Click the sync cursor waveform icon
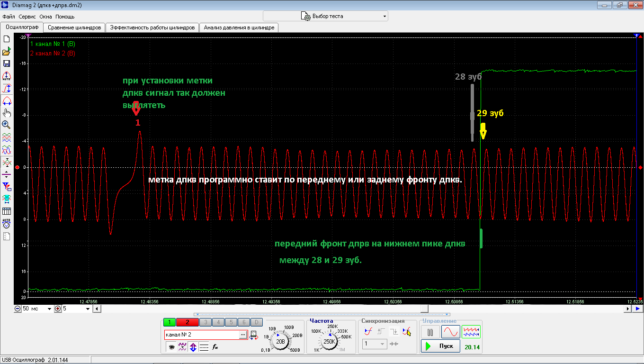 click(406, 332)
